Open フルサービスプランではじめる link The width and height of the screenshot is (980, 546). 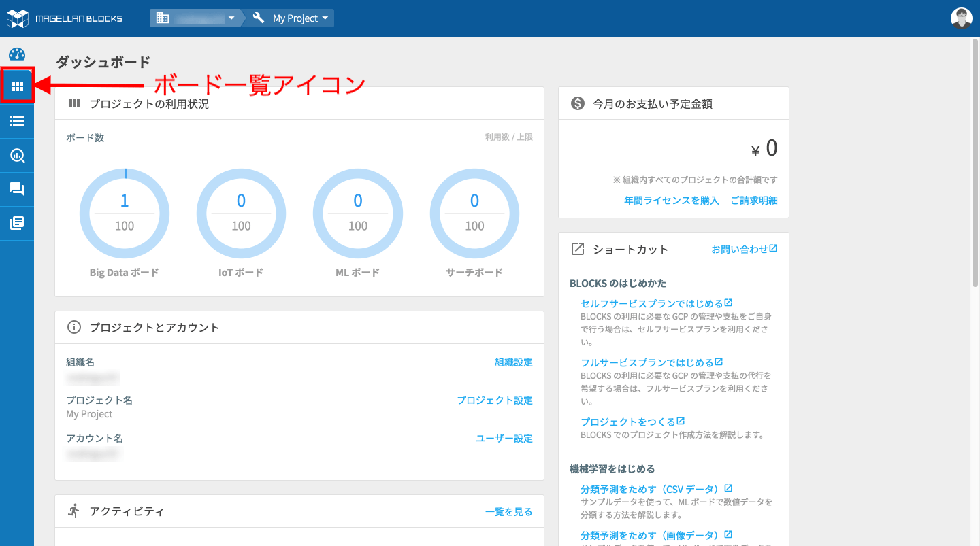(652, 362)
